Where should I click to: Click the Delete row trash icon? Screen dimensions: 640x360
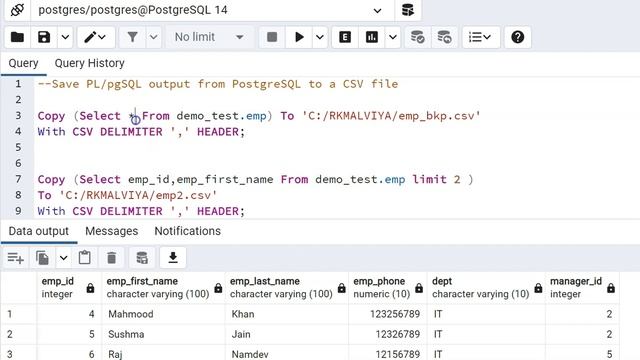pos(111,258)
